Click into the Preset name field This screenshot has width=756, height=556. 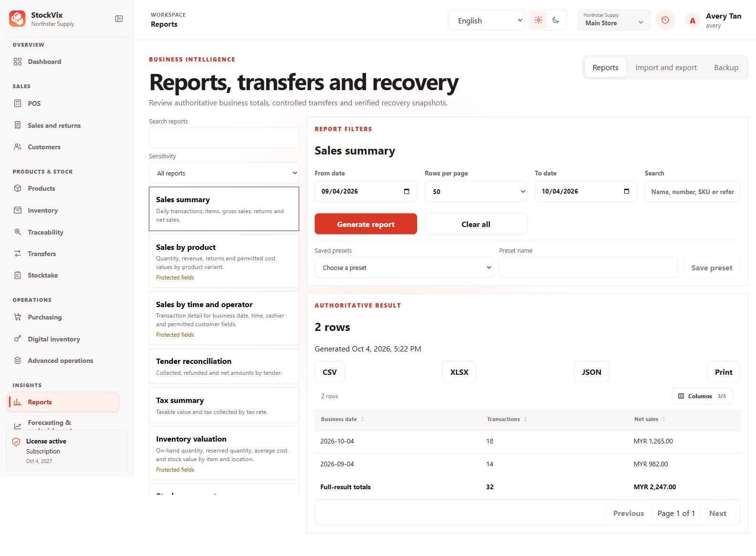pyautogui.click(x=588, y=268)
